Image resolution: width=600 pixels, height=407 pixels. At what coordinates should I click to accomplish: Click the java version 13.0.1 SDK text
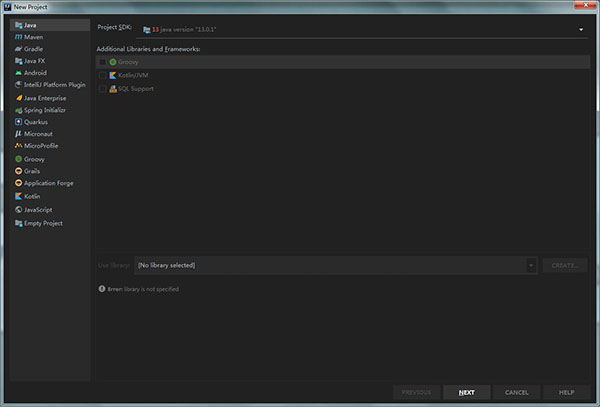pos(184,29)
